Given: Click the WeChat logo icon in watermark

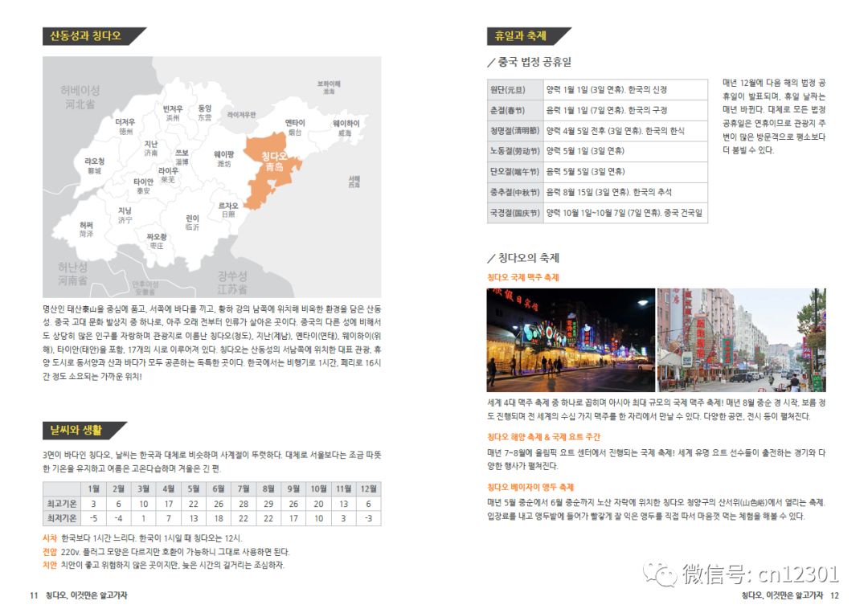Looking at the screenshot, I should pyautogui.click(x=659, y=574).
